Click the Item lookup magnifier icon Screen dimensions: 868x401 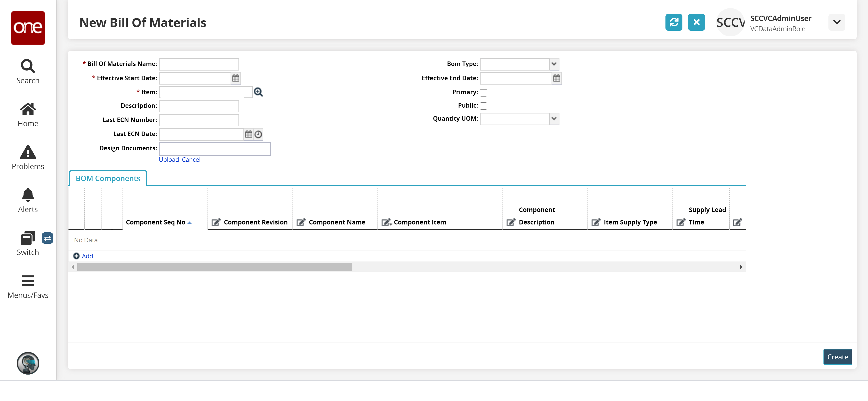[258, 92]
